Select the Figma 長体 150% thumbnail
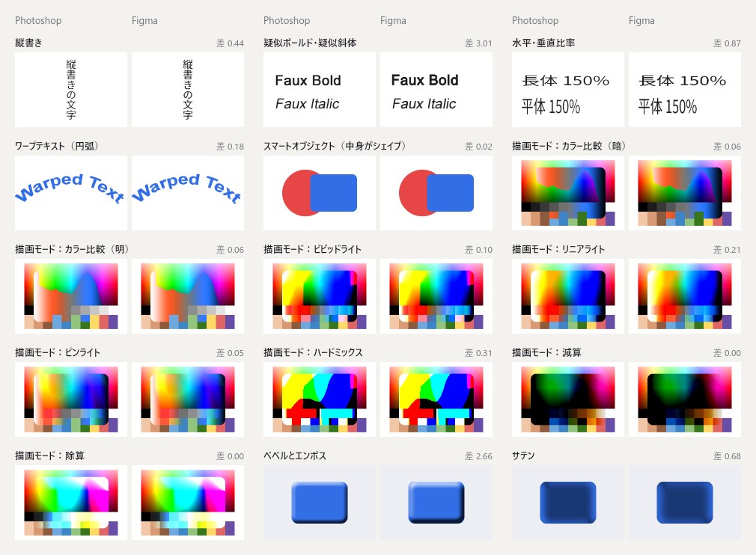The height and width of the screenshot is (555, 756). [x=685, y=90]
